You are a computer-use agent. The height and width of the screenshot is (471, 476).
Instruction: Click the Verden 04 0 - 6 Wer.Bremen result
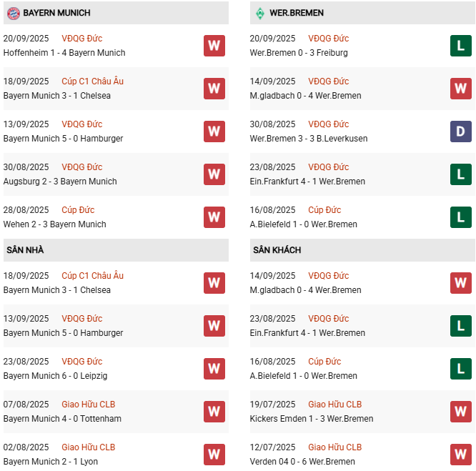pos(305,462)
